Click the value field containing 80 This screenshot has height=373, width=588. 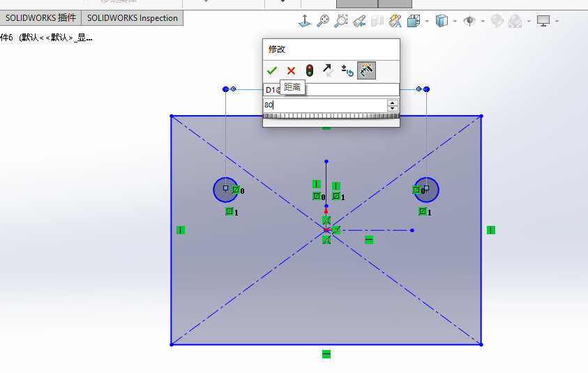pyautogui.click(x=325, y=105)
